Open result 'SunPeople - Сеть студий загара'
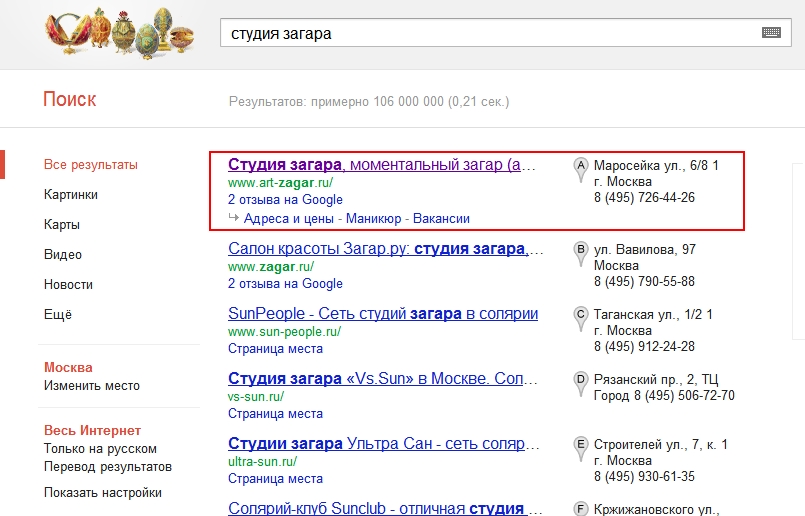The height and width of the screenshot is (516, 805). [383, 313]
